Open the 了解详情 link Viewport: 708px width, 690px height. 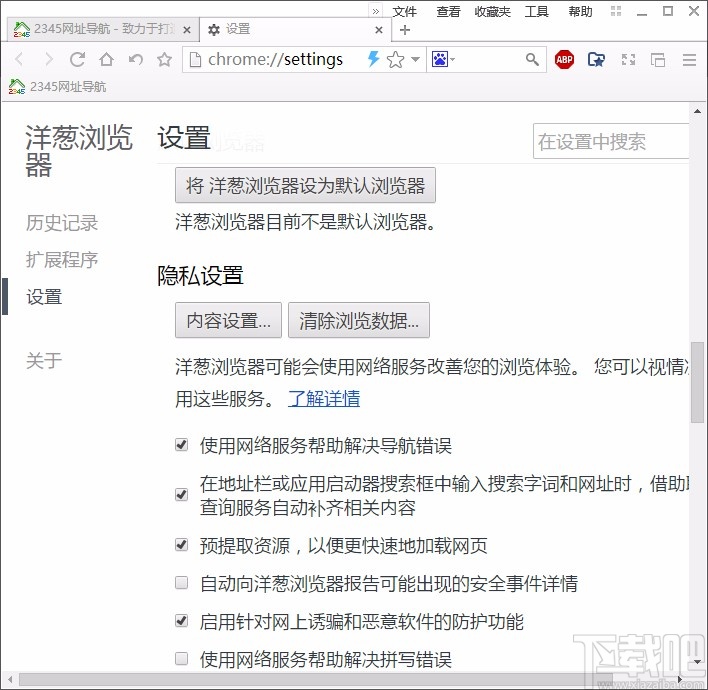[x=324, y=398]
